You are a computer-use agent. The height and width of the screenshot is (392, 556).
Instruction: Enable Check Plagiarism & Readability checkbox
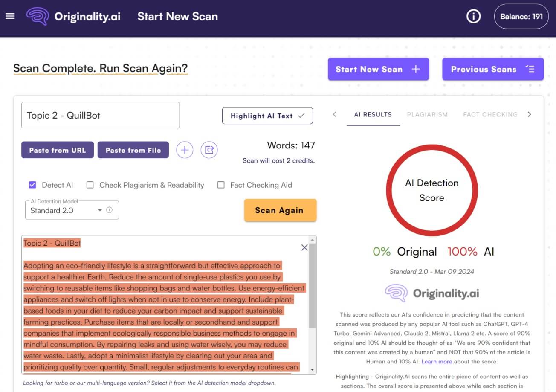[90, 185]
